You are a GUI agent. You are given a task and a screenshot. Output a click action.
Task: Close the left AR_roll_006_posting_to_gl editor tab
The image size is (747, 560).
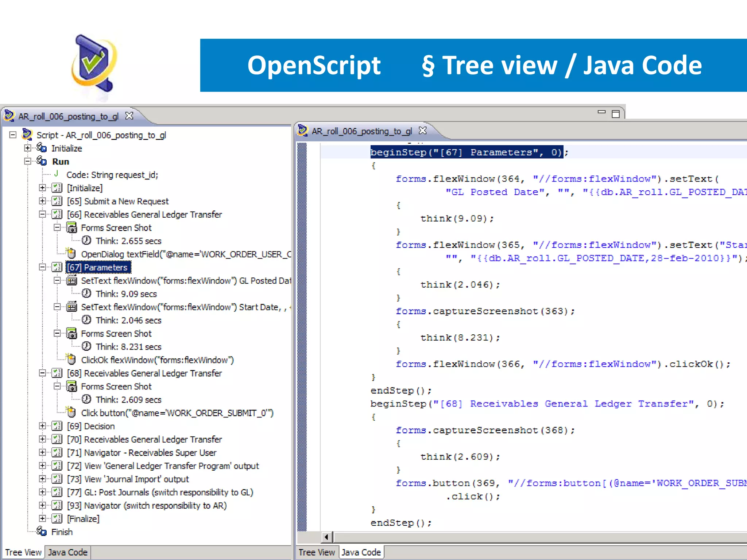(129, 116)
